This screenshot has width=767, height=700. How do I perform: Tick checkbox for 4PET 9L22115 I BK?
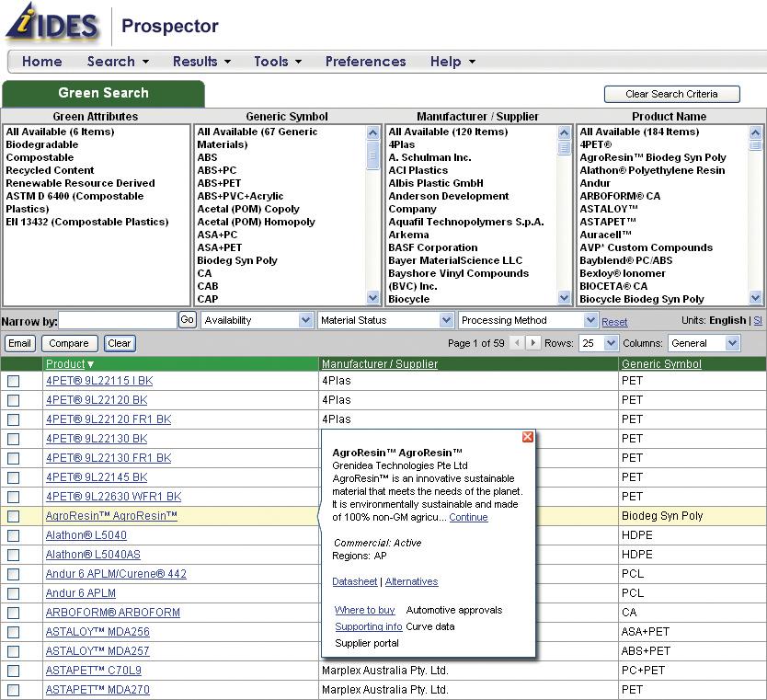[13, 381]
